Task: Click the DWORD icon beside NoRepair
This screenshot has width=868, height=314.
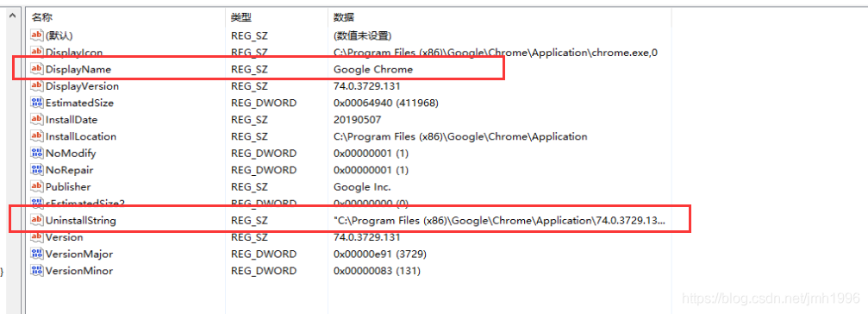Action: [x=36, y=170]
